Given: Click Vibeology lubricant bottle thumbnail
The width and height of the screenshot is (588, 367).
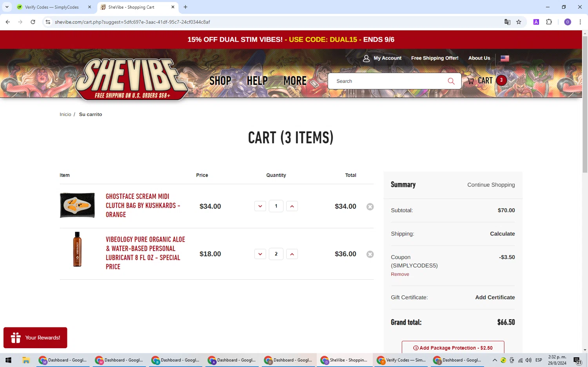Looking at the screenshot, I should pos(77,249).
